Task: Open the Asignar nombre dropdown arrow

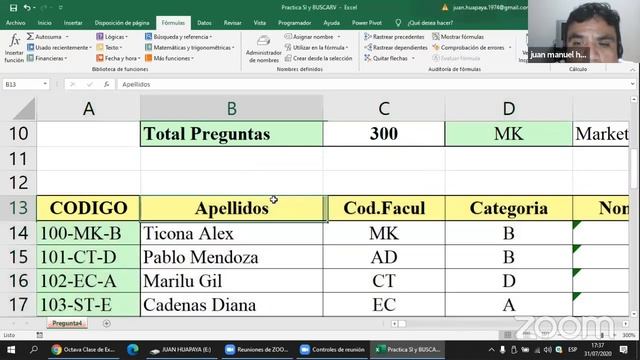Action: [x=339, y=37]
